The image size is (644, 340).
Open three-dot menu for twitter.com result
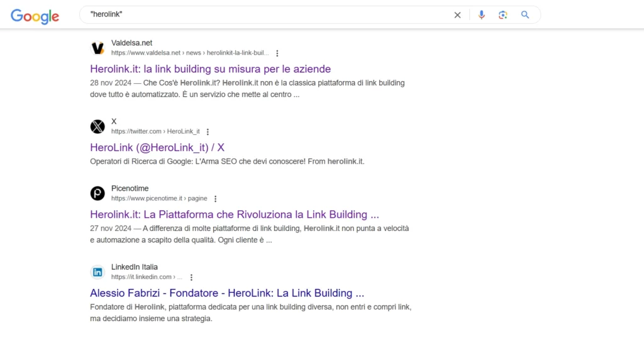click(208, 132)
